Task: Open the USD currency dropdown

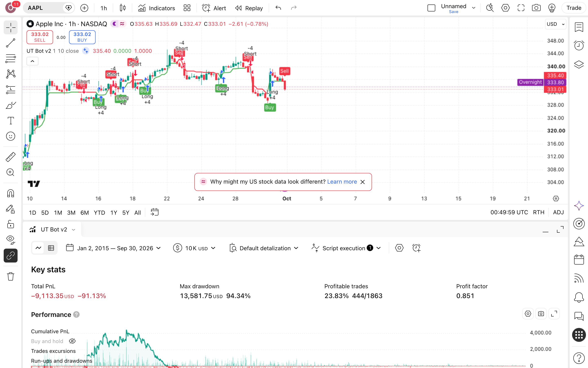Action: tap(556, 24)
